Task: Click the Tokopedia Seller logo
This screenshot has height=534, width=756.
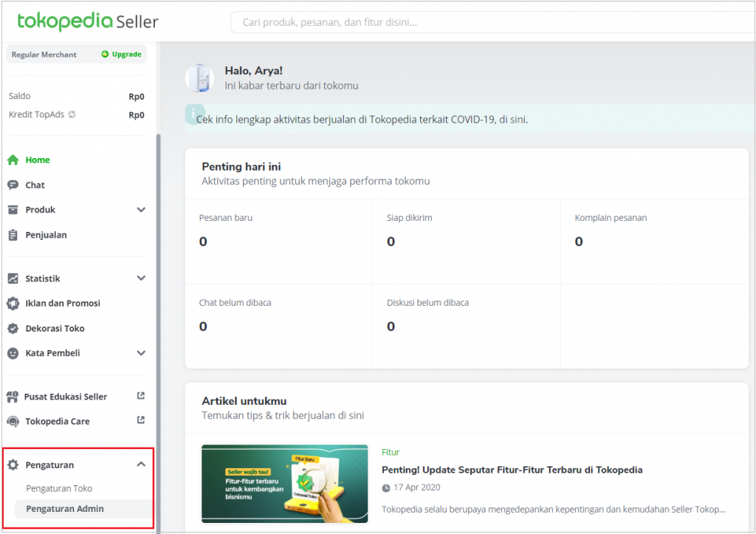Action: [88, 21]
